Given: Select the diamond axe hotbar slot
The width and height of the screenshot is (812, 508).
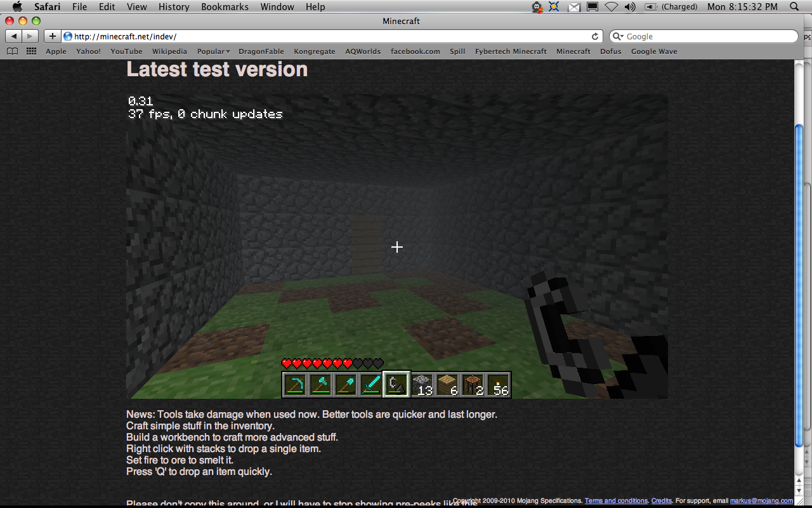Looking at the screenshot, I should tap(320, 385).
